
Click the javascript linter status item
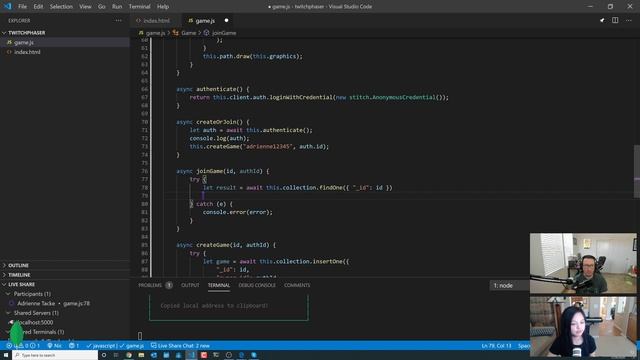(x=101, y=346)
